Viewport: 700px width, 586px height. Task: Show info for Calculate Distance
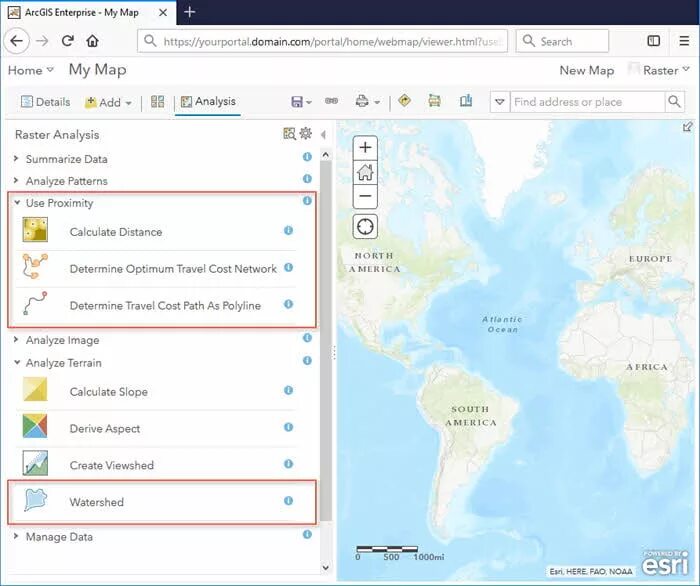(288, 230)
